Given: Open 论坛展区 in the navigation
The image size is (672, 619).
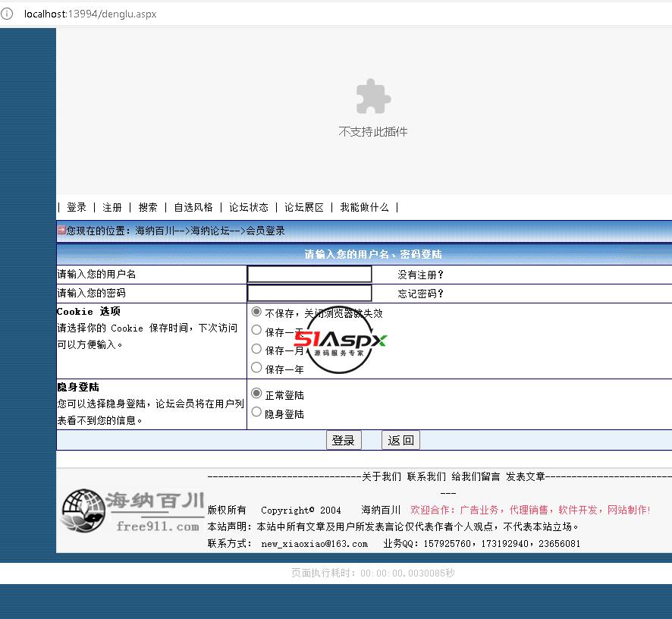Looking at the screenshot, I should click(x=304, y=208).
